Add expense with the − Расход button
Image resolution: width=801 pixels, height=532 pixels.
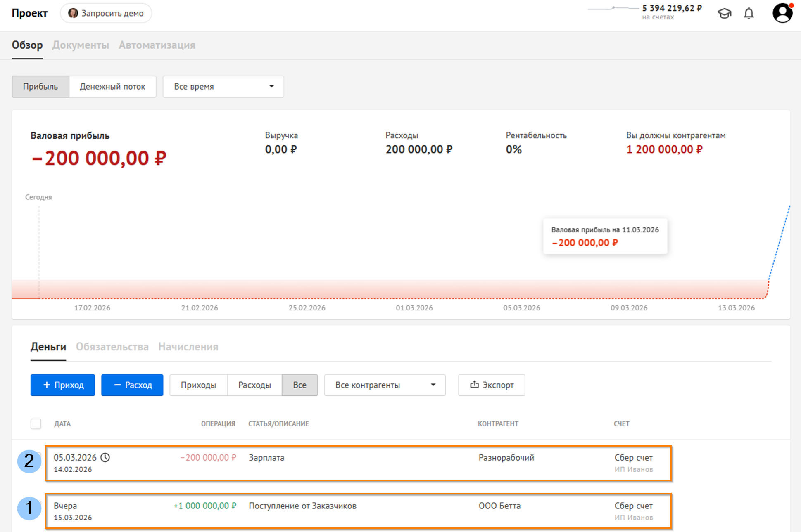click(x=132, y=385)
